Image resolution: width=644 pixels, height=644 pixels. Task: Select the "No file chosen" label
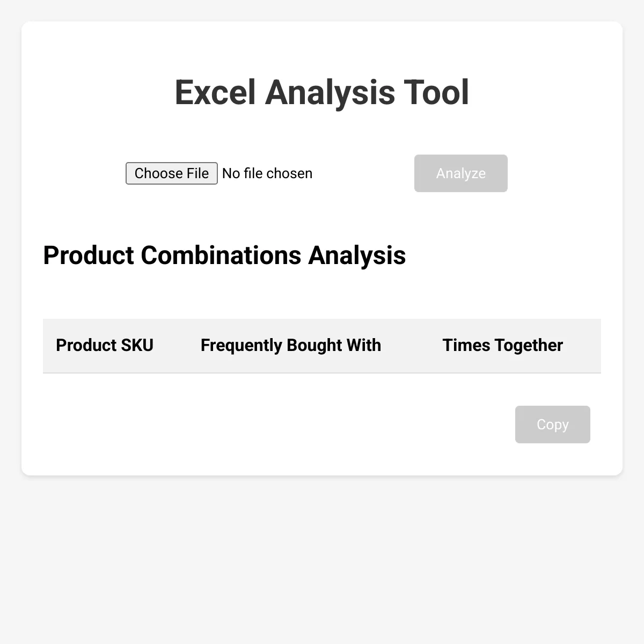pos(267,173)
